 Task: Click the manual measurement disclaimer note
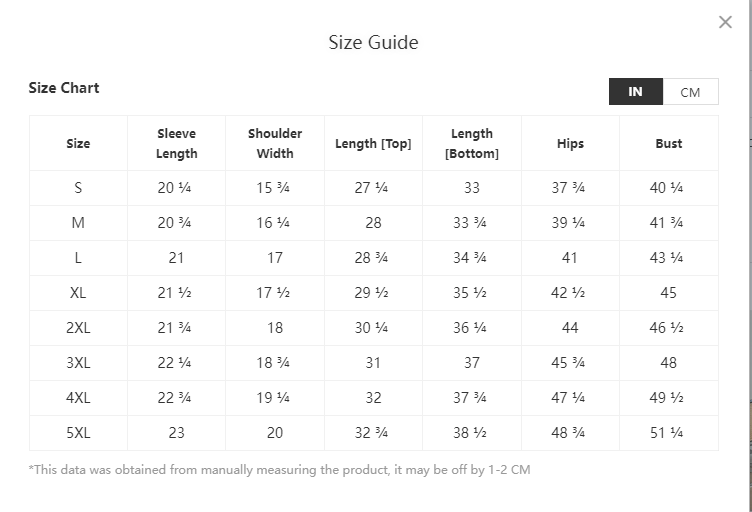click(279, 469)
